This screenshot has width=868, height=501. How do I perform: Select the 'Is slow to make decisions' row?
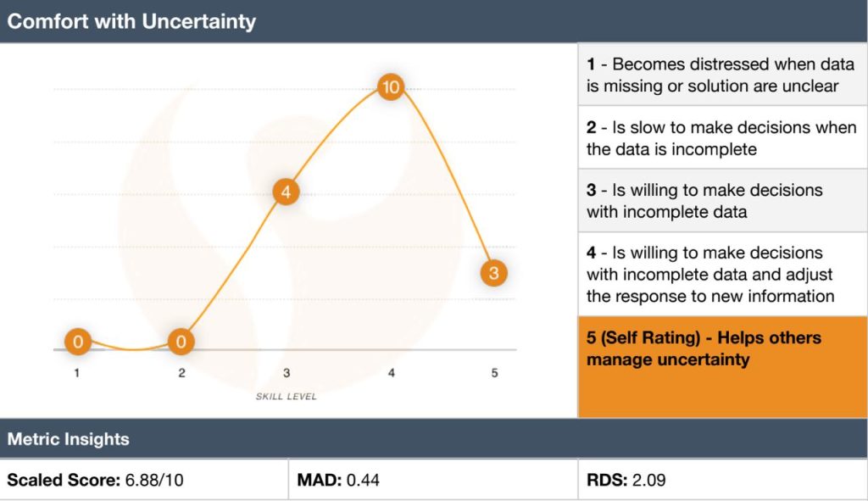[x=721, y=137]
